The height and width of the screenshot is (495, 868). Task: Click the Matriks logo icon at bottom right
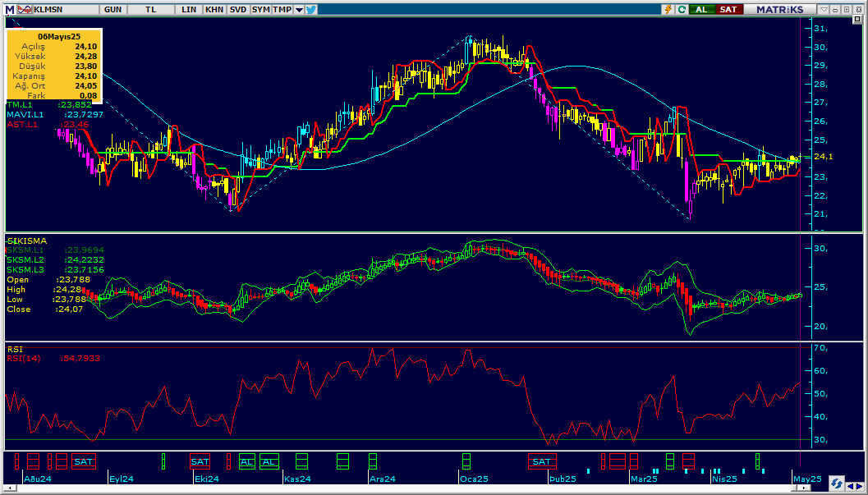(x=836, y=485)
